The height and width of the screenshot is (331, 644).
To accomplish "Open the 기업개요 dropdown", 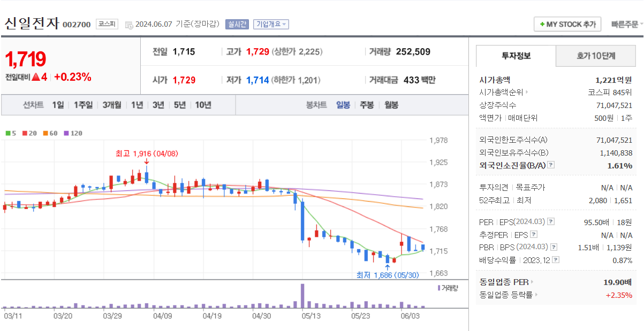I will tap(271, 24).
